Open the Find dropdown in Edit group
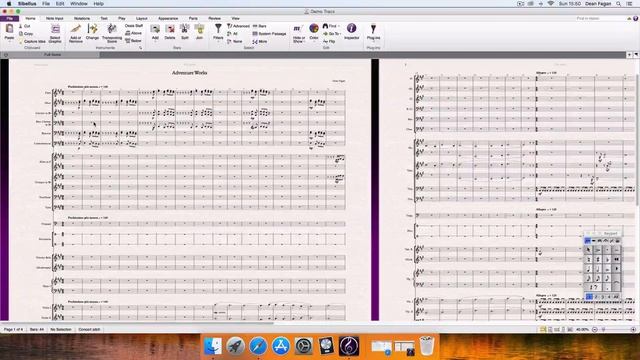Viewport: 640px width, 360px height. 330,26
